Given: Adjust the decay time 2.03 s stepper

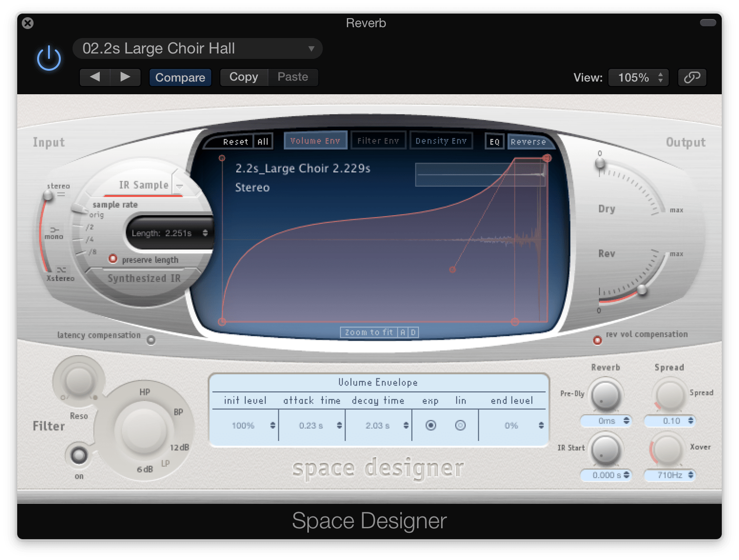Looking at the screenshot, I should coord(406,425).
